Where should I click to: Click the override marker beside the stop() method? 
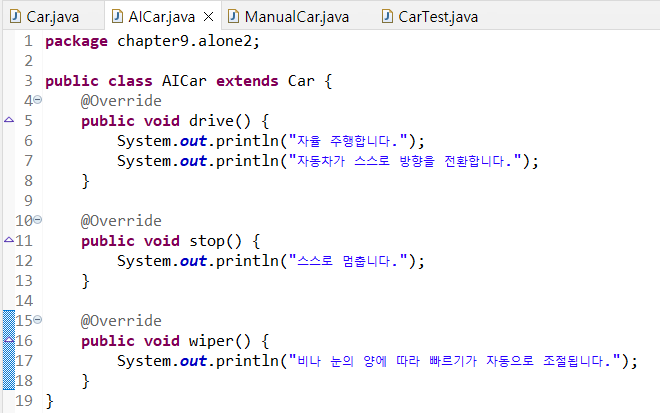[x=9, y=241]
